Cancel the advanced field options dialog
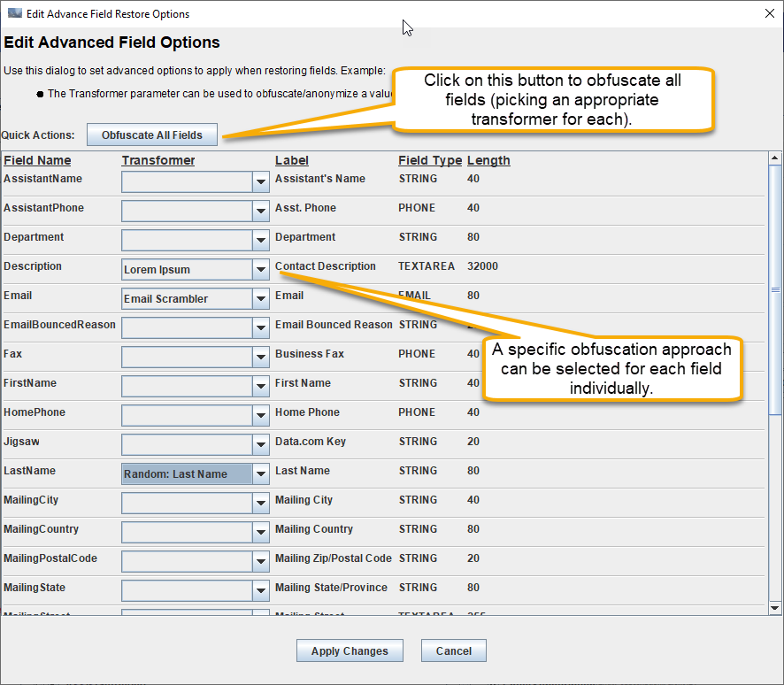784x685 pixels. pos(454,650)
